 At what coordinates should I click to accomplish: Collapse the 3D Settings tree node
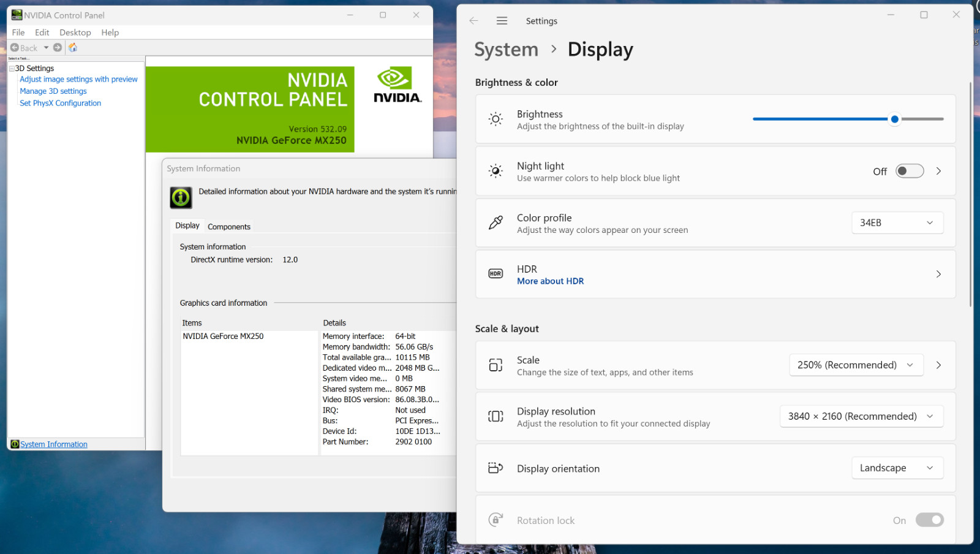12,69
